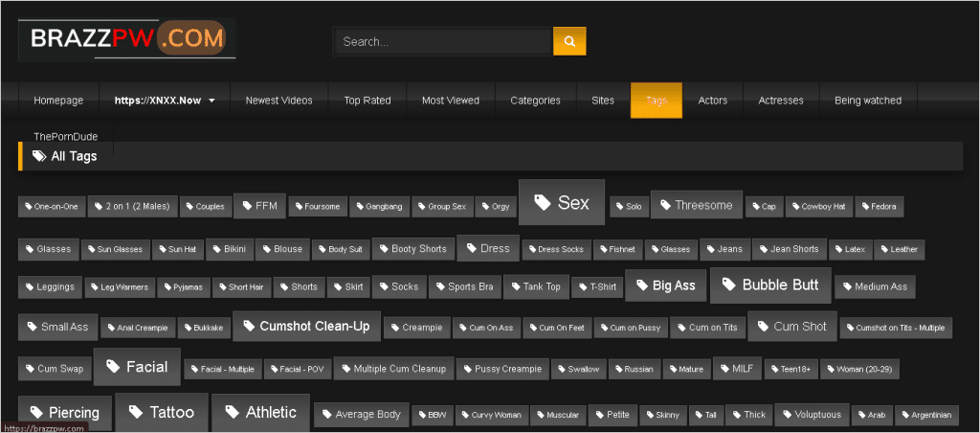Select the Petite tag
Image resolution: width=980 pixels, height=433 pixels.
(613, 414)
